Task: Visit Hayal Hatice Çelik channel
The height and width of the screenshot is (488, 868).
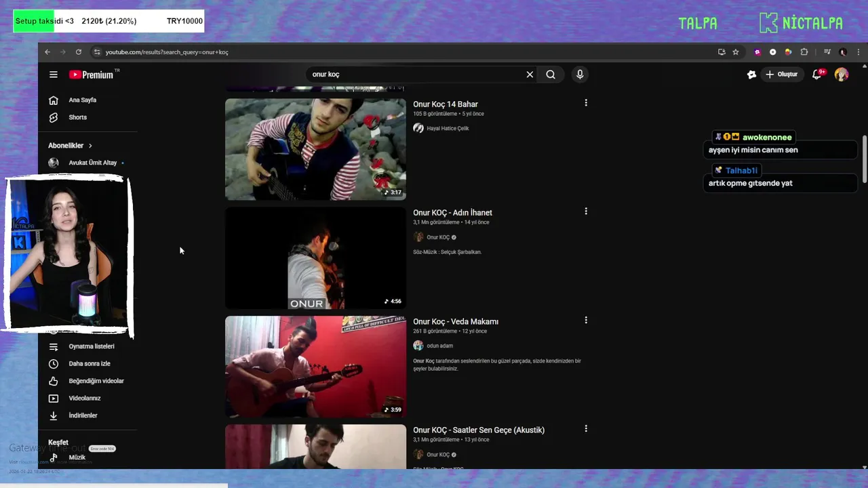Action: coord(448,128)
